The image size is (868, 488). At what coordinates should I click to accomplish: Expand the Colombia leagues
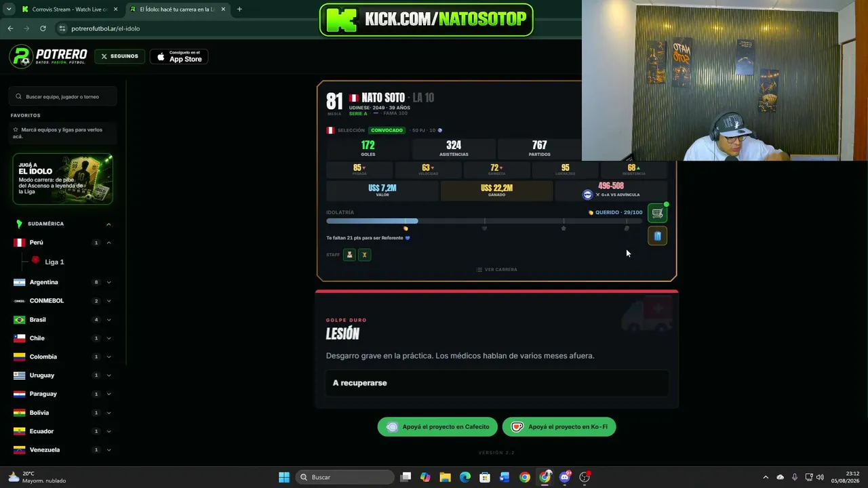pyautogui.click(x=108, y=357)
